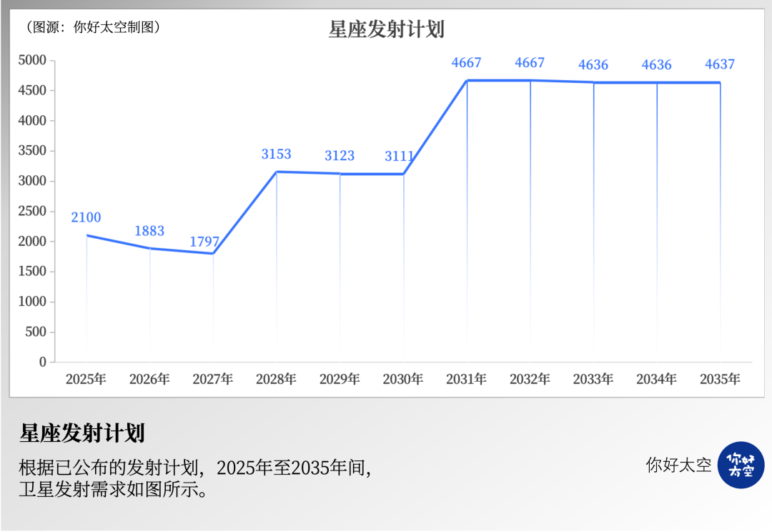This screenshot has width=772, height=532.
Task: Click the bold caption heading 星座发射计划 below chart
Action: pos(81,433)
